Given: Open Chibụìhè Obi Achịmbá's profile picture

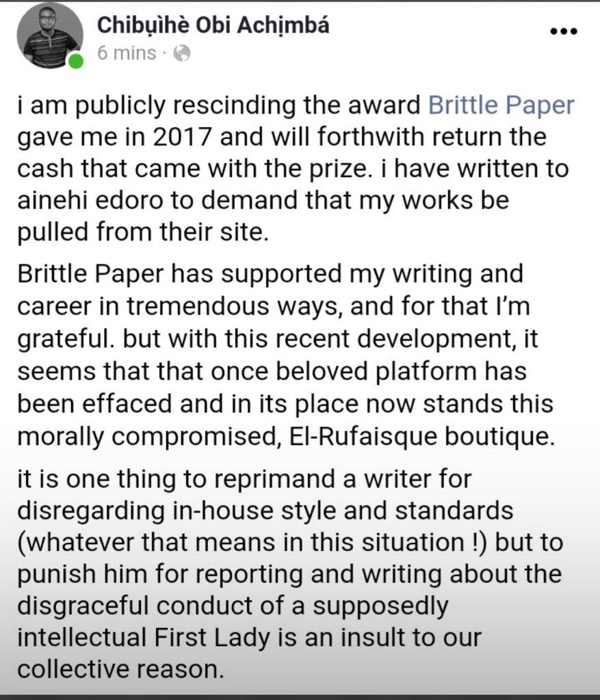Looking at the screenshot, I should point(49,35).
